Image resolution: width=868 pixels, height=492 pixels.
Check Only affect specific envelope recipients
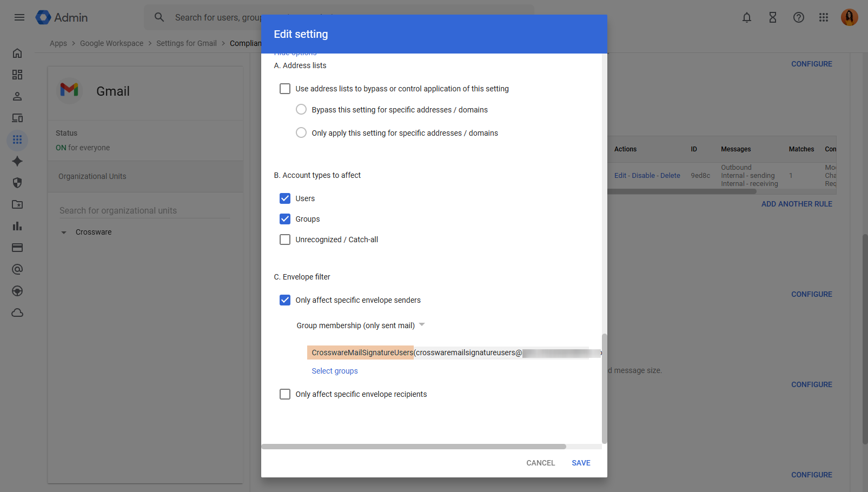pos(285,394)
